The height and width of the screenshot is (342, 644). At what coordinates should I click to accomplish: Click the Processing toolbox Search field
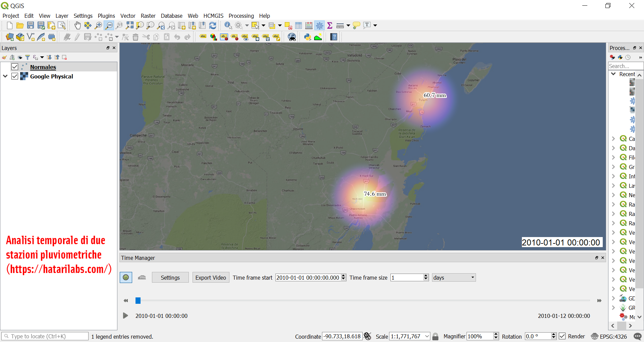(x=626, y=66)
